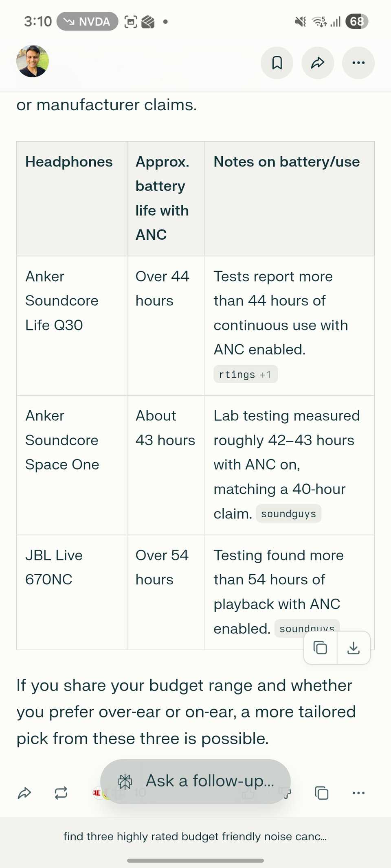391x868 pixels.
Task: Tap the NVDA stock chip in the status bar
Action: pyautogui.click(x=87, y=22)
